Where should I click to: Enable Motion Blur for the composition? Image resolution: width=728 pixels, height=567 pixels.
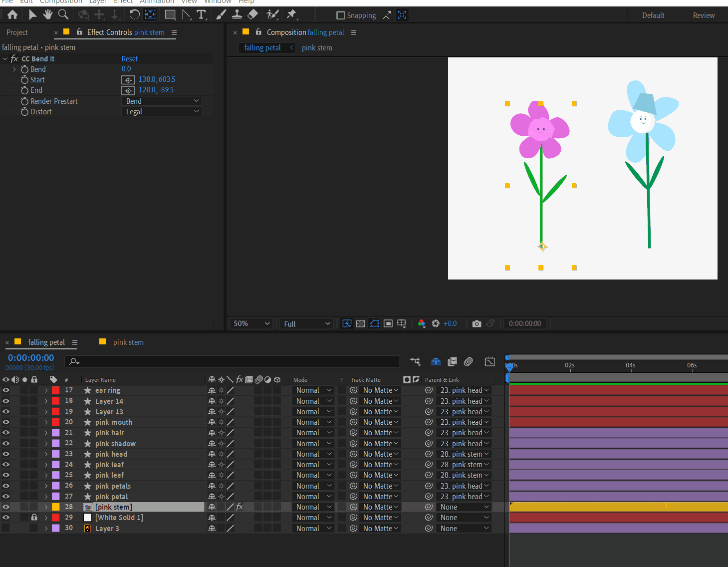point(468,361)
